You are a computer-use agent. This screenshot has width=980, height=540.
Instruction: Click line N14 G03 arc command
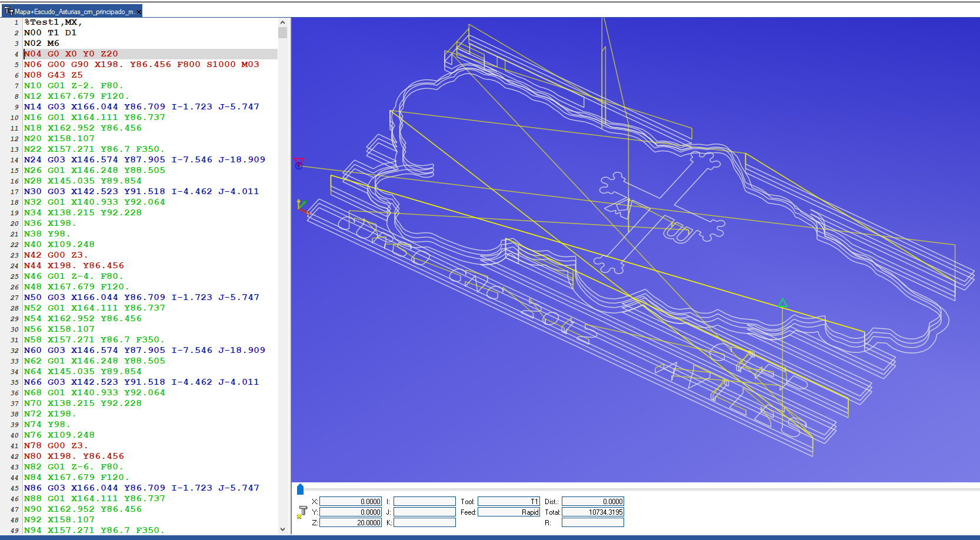point(141,106)
